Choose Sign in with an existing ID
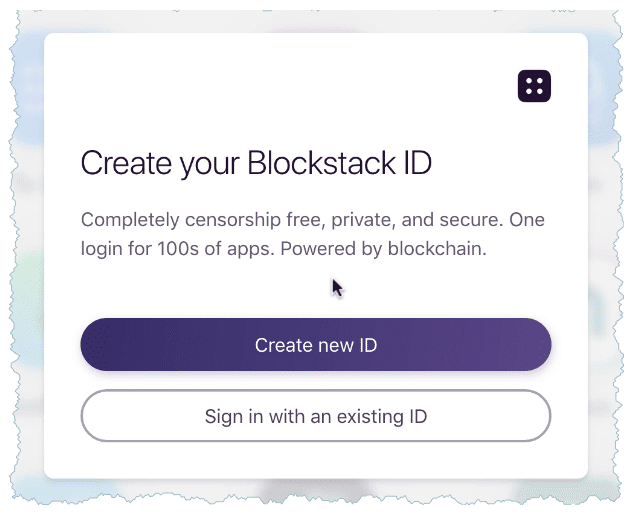 coord(315,416)
